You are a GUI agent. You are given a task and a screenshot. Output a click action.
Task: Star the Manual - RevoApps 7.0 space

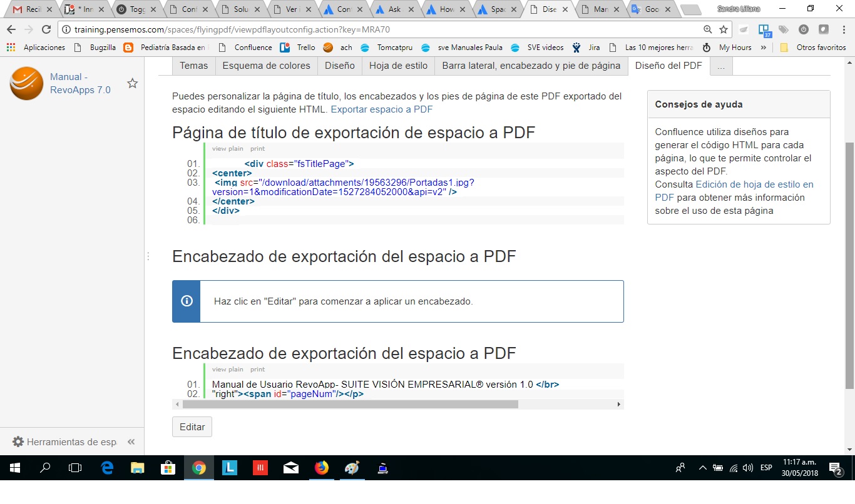133,83
